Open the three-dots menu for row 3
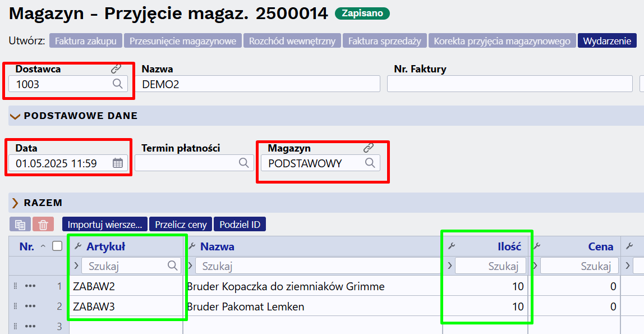This screenshot has width=644, height=334. 30,326
